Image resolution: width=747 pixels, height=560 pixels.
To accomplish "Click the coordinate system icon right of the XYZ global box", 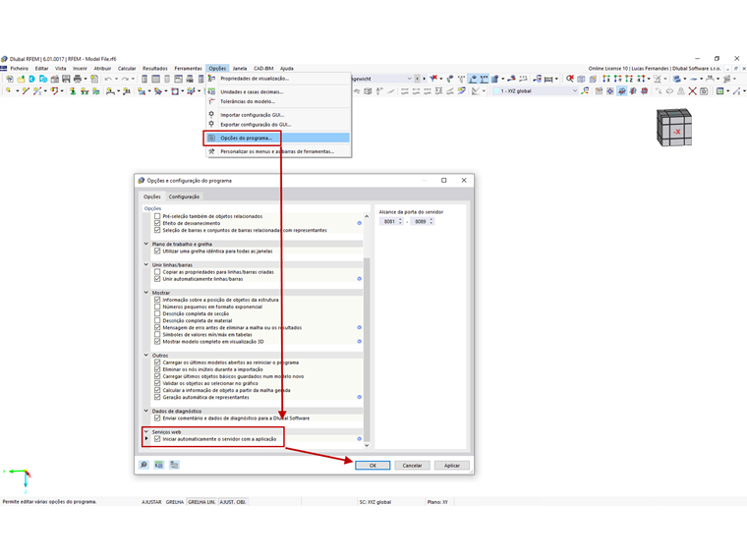I will coord(586,90).
